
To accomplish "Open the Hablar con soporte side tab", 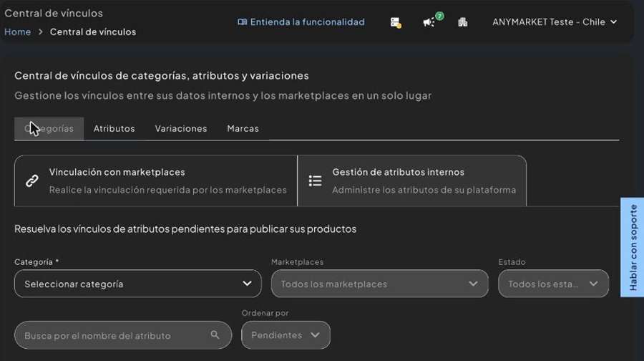I will [x=633, y=247].
